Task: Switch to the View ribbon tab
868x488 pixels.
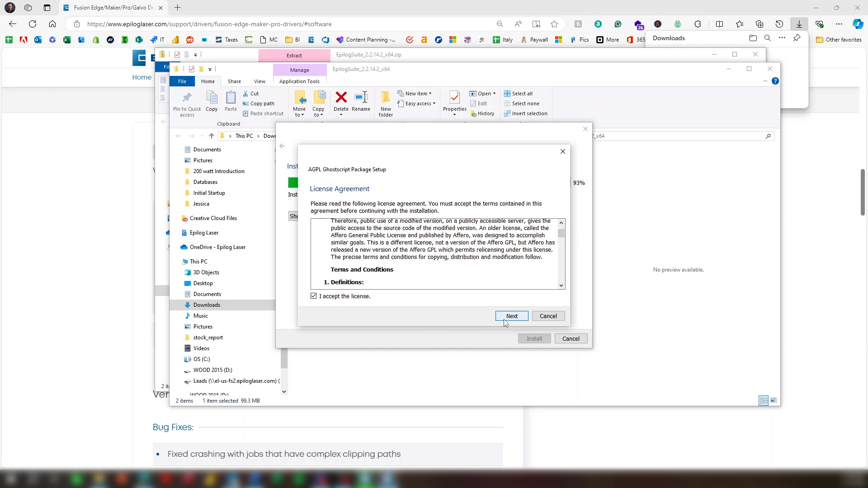Action: [x=259, y=81]
